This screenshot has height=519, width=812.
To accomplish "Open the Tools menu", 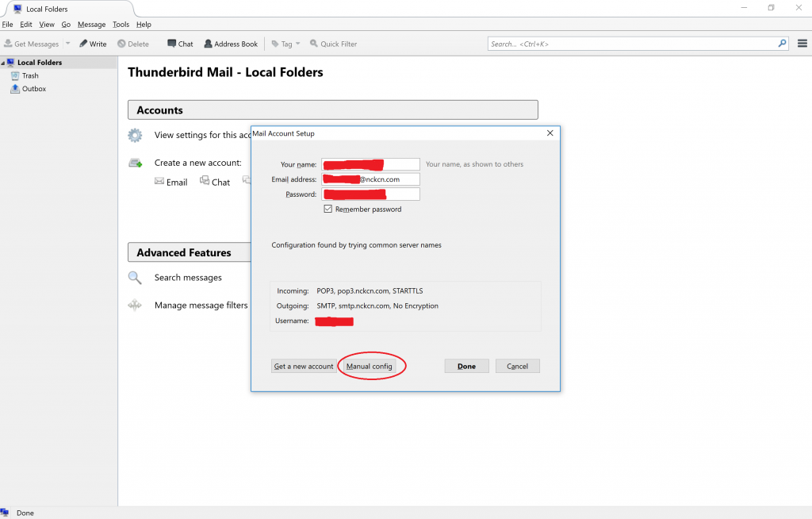I will tap(121, 24).
